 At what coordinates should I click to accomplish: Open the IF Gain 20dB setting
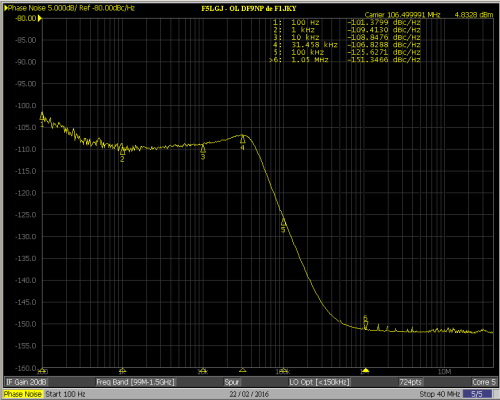pyautogui.click(x=26, y=382)
